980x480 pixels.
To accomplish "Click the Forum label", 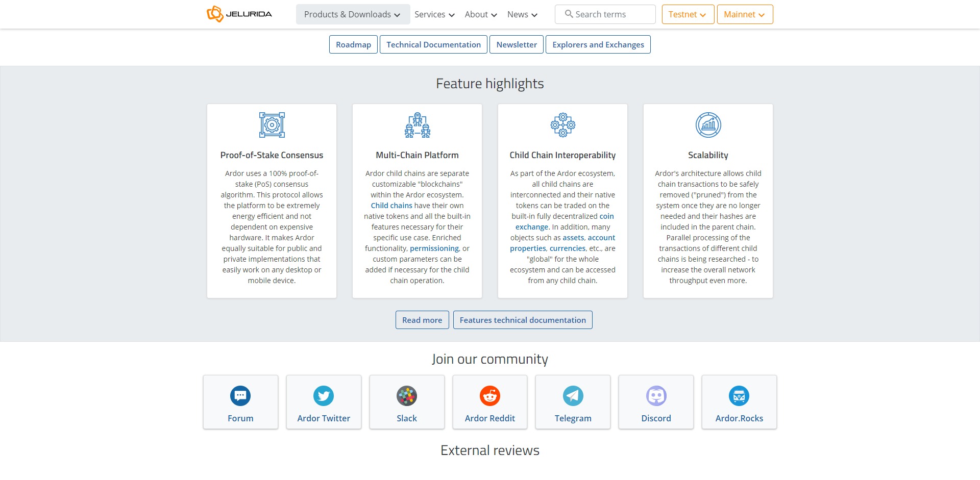I will (x=240, y=418).
